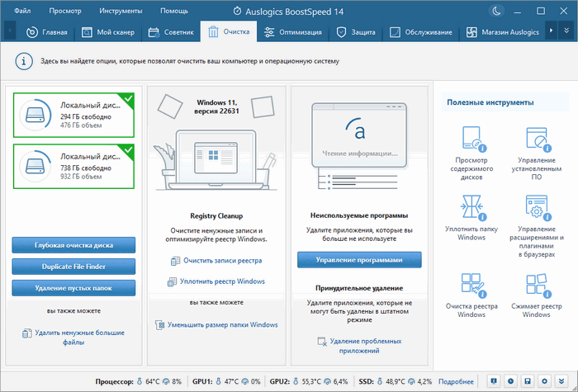
Task: Switch to the Мой сканер tab
Action: pyautogui.click(x=108, y=32)
